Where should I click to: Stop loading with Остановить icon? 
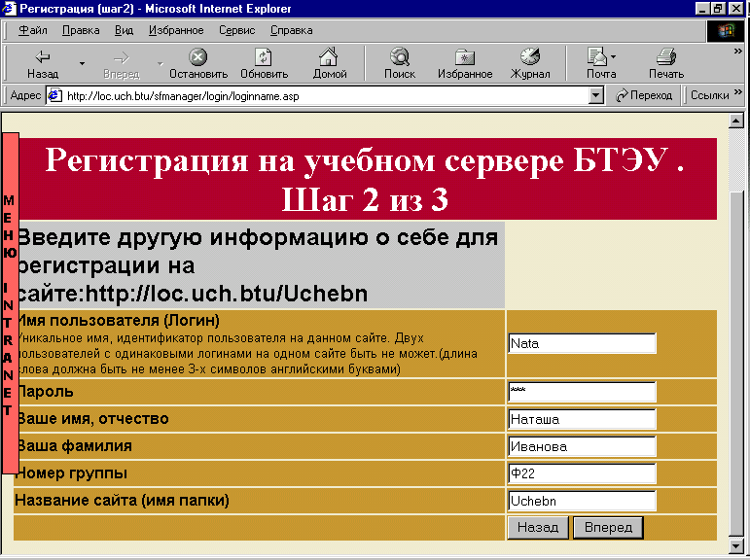pos(198,57)
